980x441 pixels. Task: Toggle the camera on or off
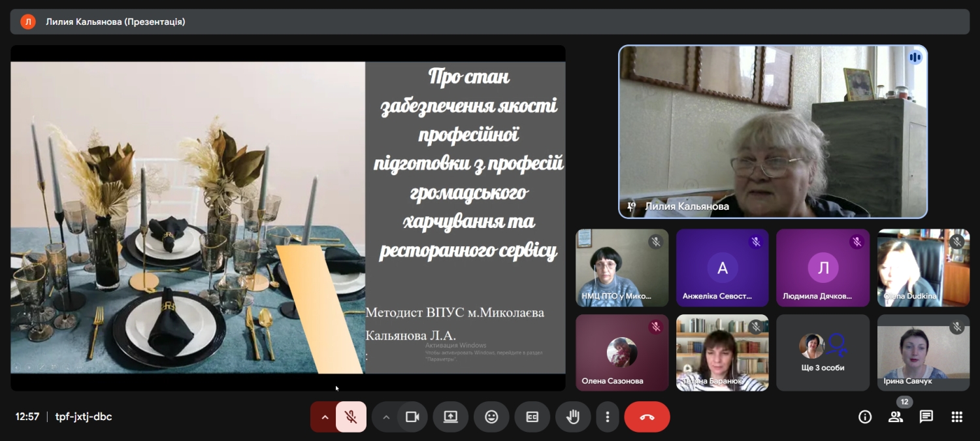tap(412, 417)
